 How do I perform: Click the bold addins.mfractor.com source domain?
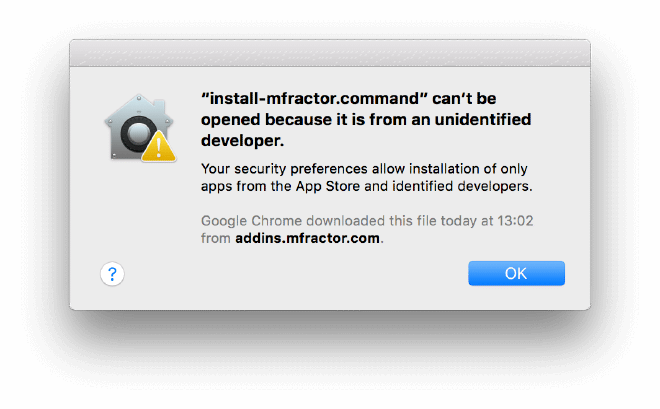tap(307, 238)
